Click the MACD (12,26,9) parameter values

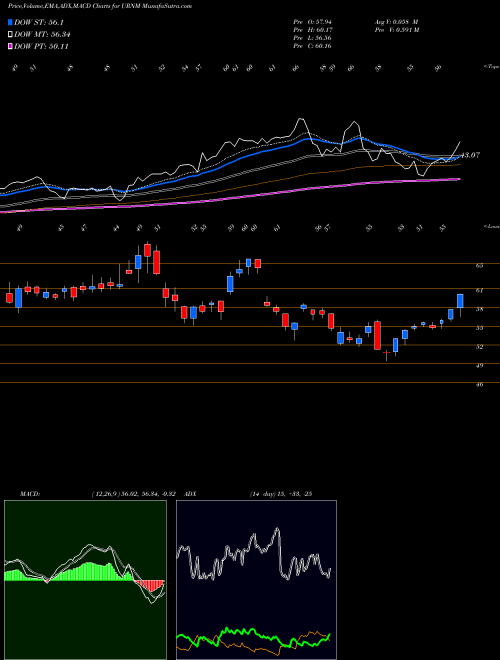pos(136,494)
